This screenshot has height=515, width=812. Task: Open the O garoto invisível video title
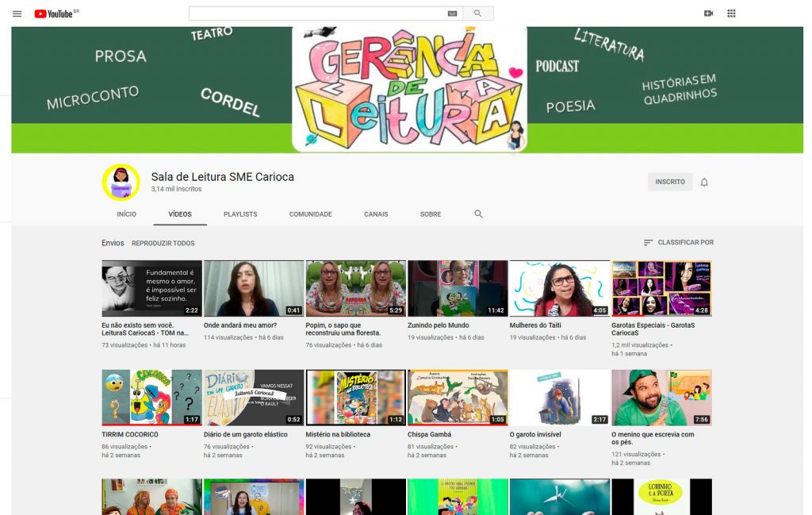click(x=535, y=435)
